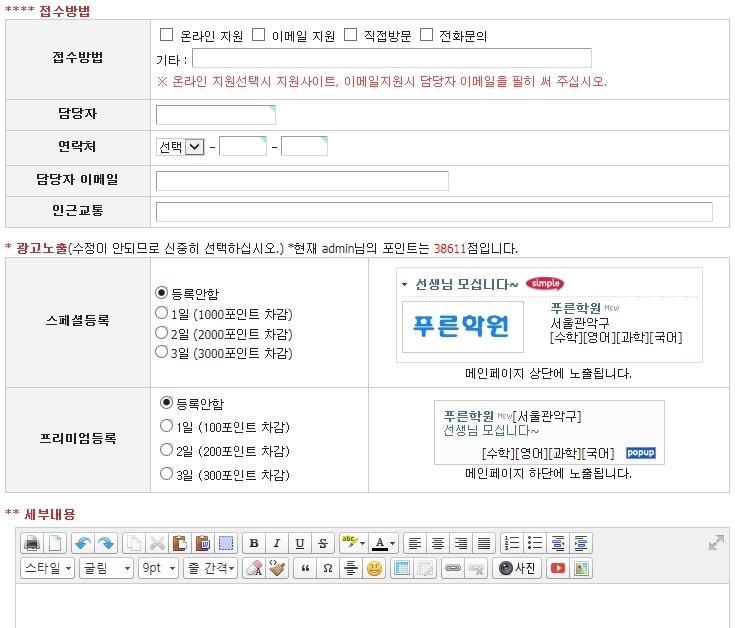Open the 연락처 선택 dropdown
The image size is (735, 628).
coord(180,147)
